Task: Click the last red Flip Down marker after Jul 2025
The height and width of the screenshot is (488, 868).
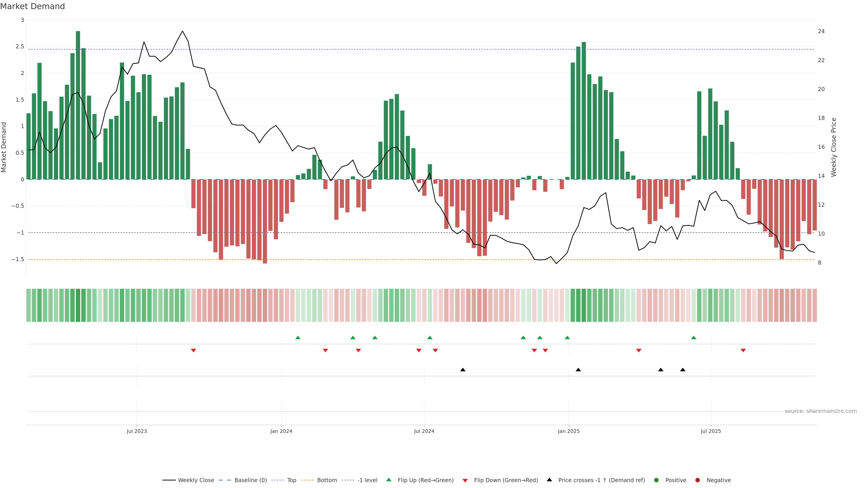Action: pos(743,351)
